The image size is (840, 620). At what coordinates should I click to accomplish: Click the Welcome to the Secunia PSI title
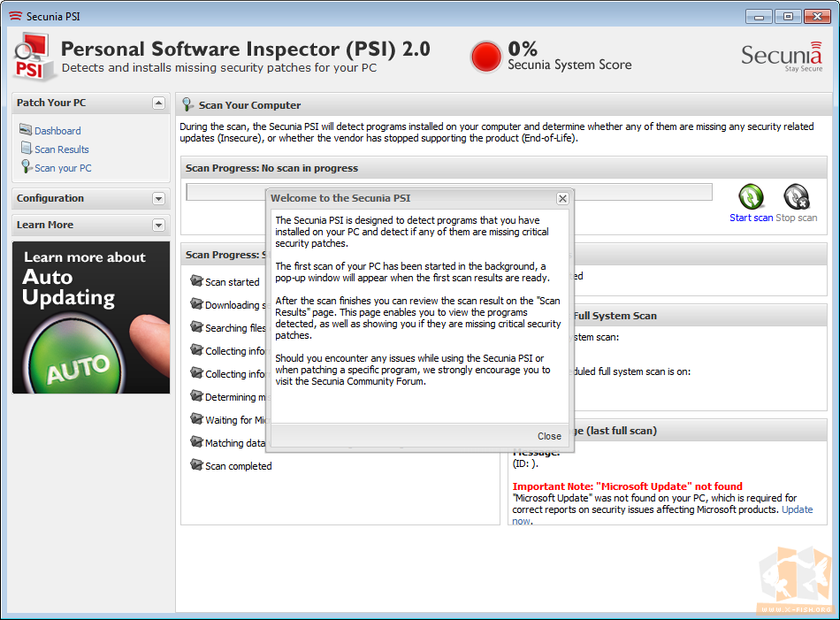[x=340, y=198]
